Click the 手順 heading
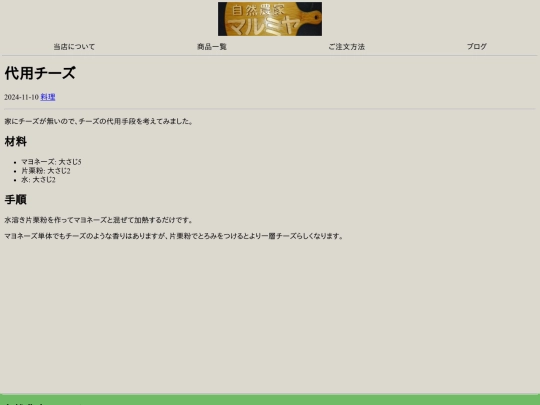540x405 pixels. pyautogui.click(x=15, y=199)
